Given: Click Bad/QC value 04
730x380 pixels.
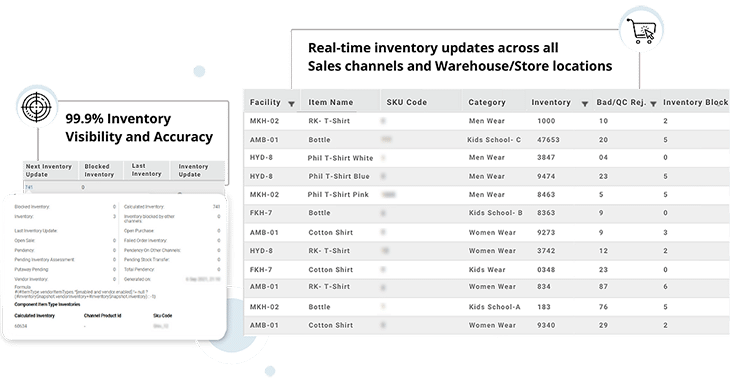Looking at the screenshot, I should tap(603, 158).
